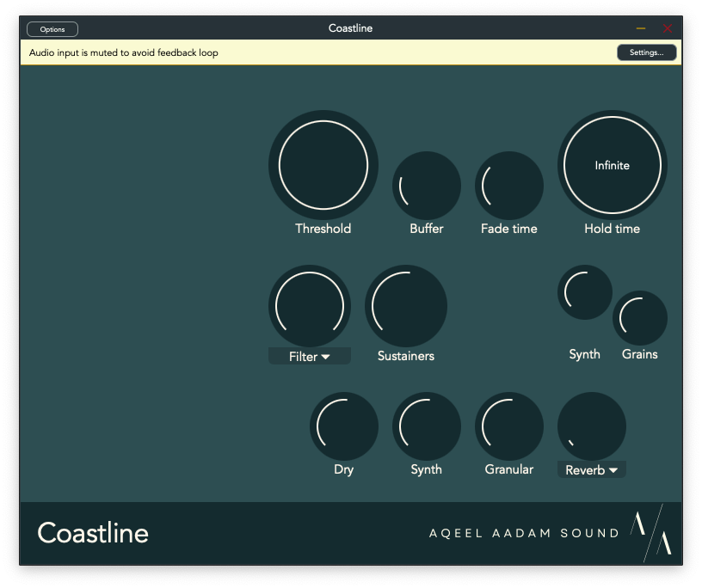
Task: Close the Coastline window
Action: [x=667, y=28]
